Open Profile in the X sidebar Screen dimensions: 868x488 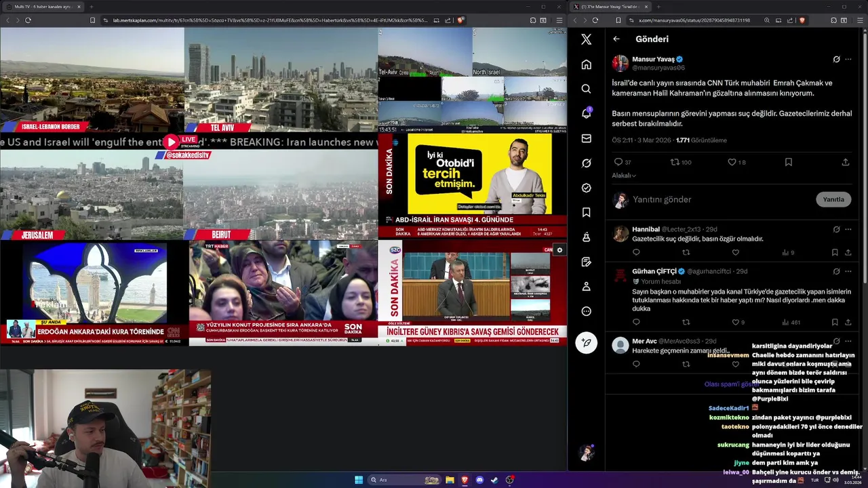[x=587, y=287]
